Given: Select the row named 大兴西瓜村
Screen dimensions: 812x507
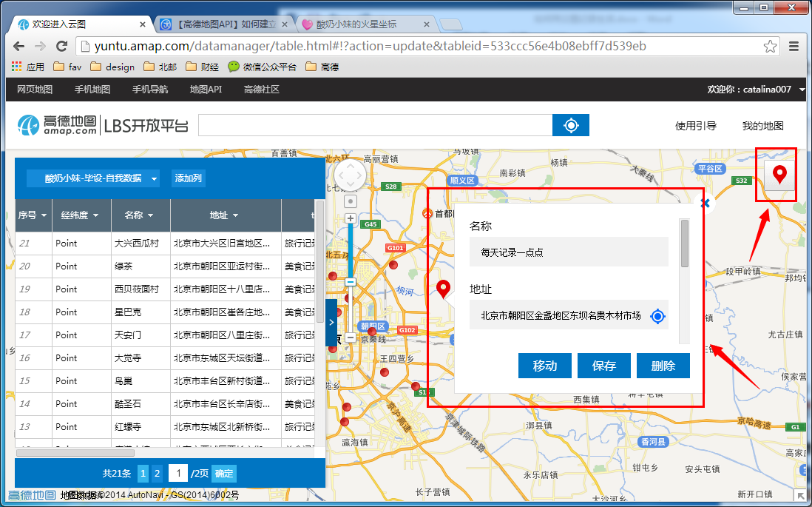Looking at the screenshot, I should (x=165, y=243).
